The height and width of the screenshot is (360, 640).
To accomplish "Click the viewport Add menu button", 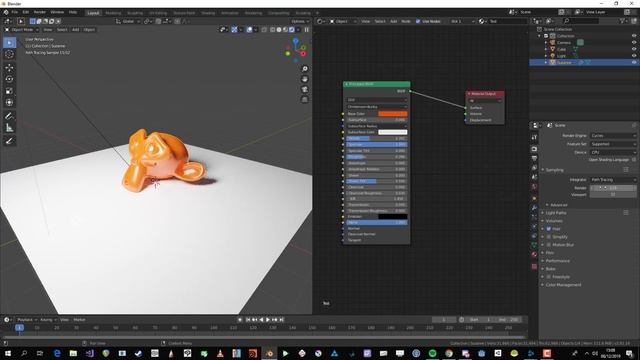I will [x=76, y=29].
